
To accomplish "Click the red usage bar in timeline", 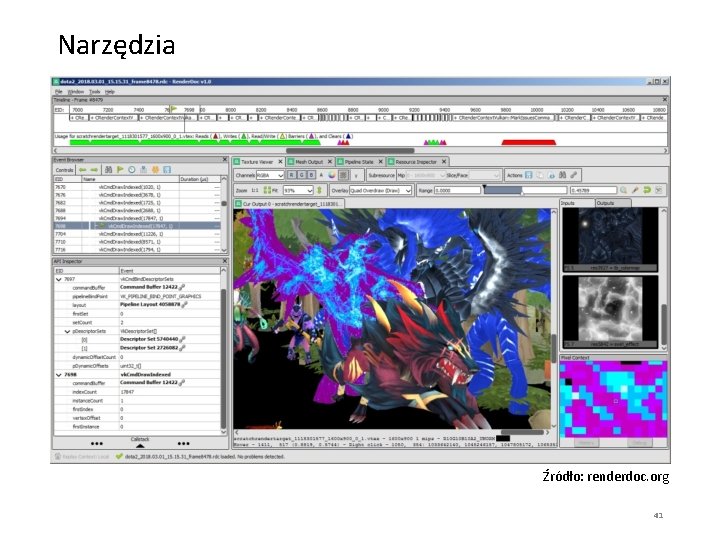I will (x=529, y=142).
